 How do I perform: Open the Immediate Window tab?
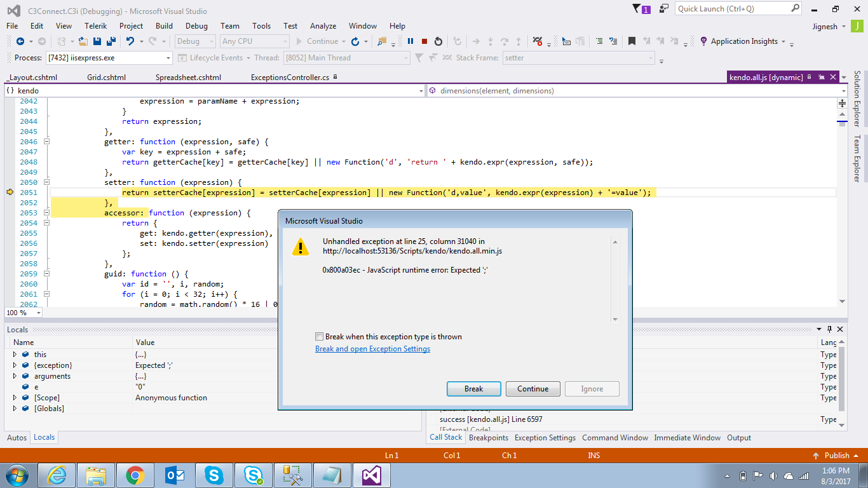pos(688,438)
